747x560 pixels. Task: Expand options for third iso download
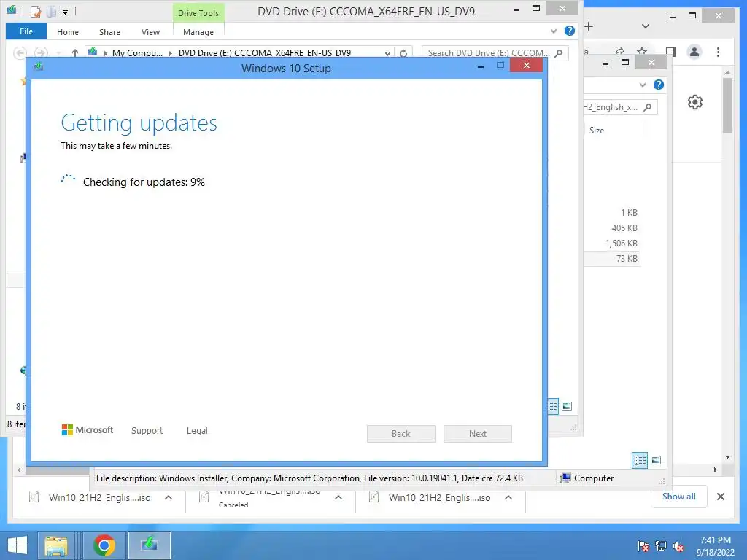pos(508,497)
